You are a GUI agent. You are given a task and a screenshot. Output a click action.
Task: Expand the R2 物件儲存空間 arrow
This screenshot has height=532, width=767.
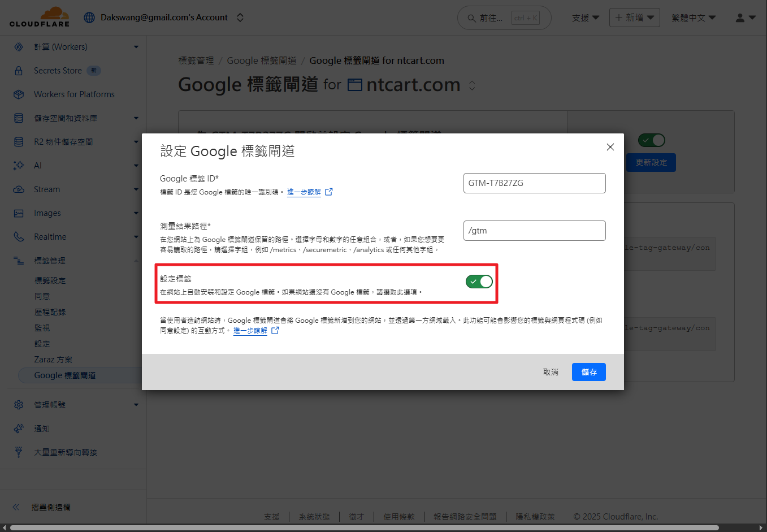[136, 142]
